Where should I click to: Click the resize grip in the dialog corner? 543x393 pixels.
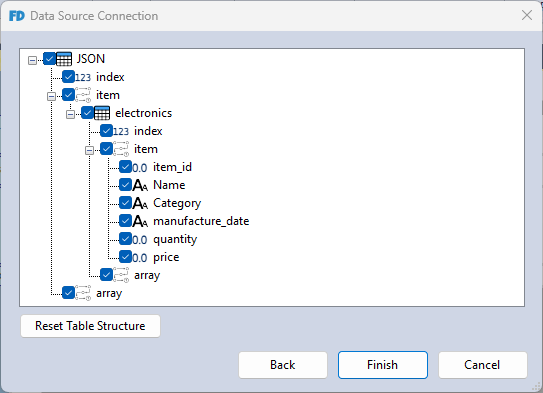(x=536, y=386)
